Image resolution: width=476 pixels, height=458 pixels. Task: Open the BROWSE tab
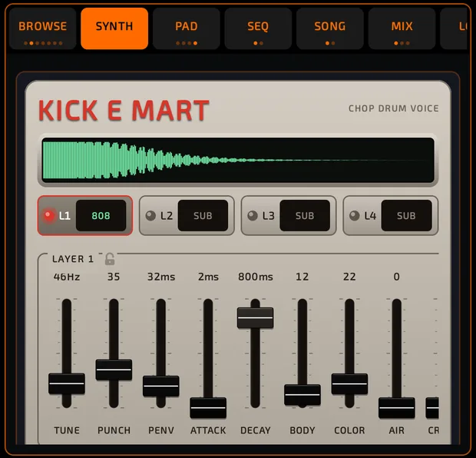coord(42,28)
